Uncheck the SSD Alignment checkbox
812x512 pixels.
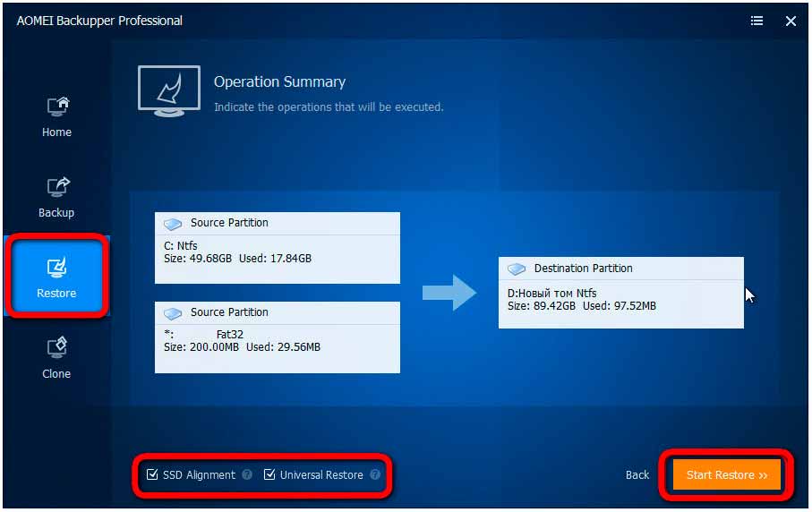click(152, 475)
